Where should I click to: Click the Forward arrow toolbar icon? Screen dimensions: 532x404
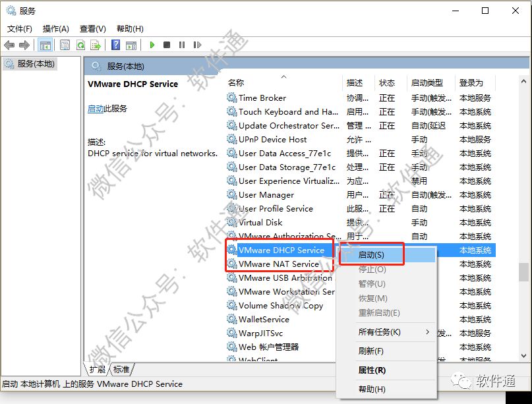click(24, 45)
